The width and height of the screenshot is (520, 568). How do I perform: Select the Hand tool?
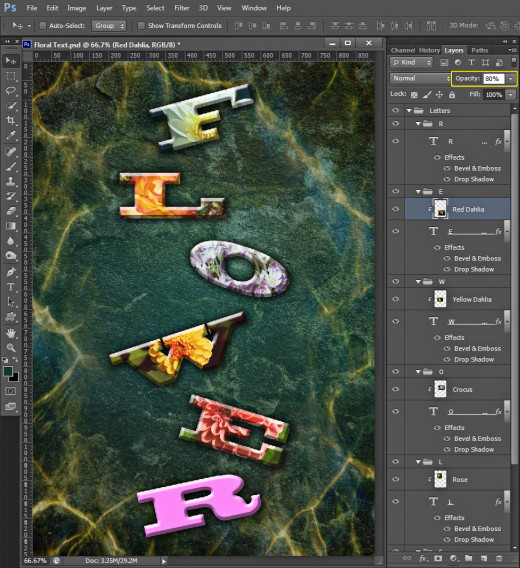pyautogui.click(x=11, y=333)
